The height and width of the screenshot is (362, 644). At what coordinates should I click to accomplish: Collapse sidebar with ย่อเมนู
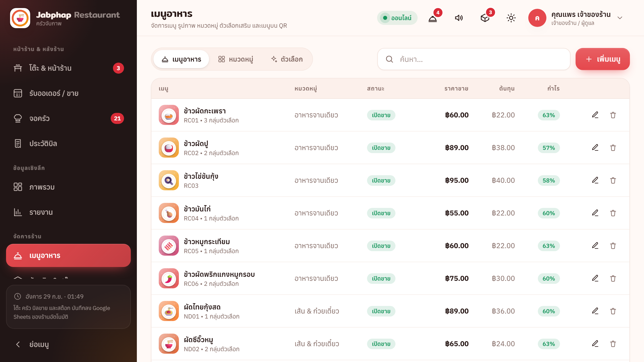click(x=68, y=344)
